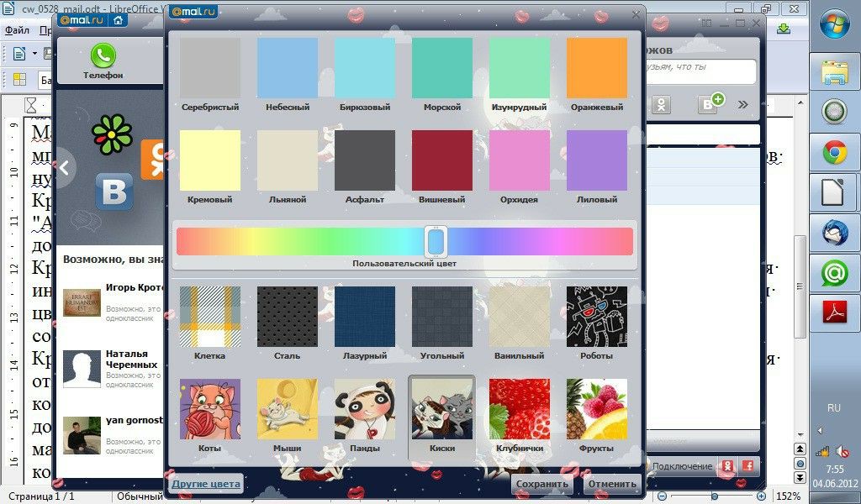The height and width of the screenshot is (504, 861).
Task: Click the VKontakte logo icon
Action: [x=114, y=191]
